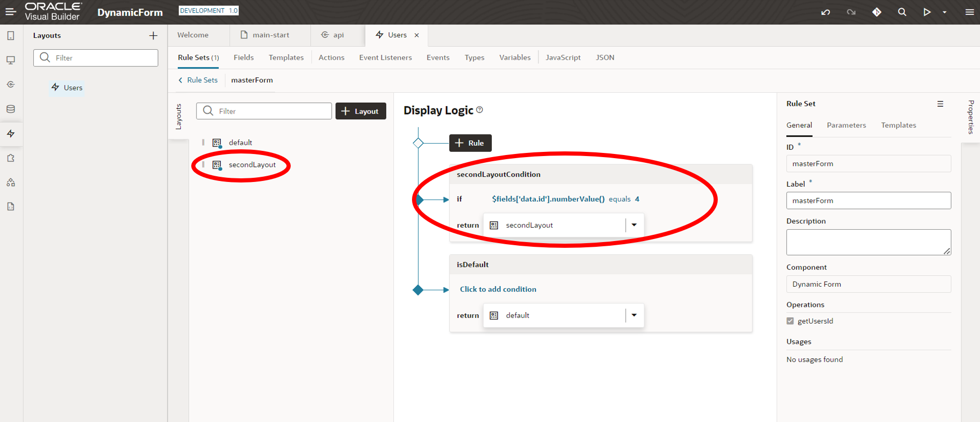The image size is (980, 422).
Task: Click the Description text area
Action: 868,242
